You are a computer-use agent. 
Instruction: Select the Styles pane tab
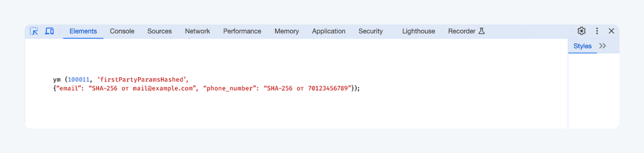point(582,46)
